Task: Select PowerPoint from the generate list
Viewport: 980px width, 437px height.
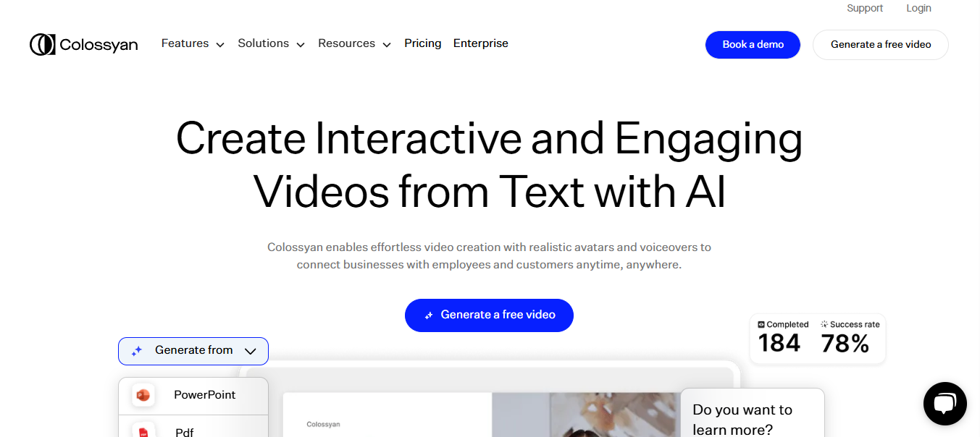Action: [x=193, y=396]
